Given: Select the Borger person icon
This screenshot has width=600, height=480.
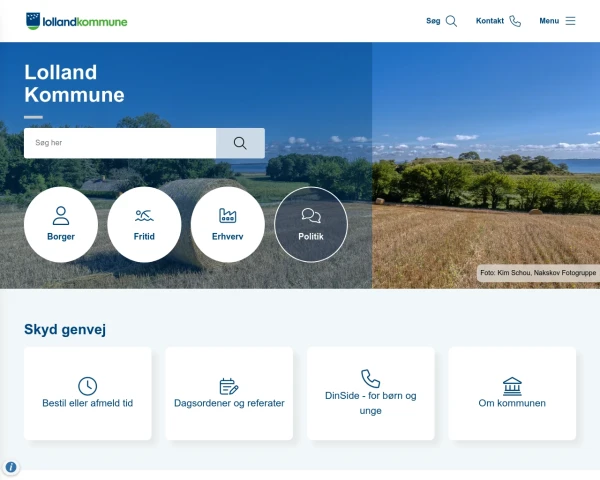Looking at the screenshot, I should coord(61,216).
